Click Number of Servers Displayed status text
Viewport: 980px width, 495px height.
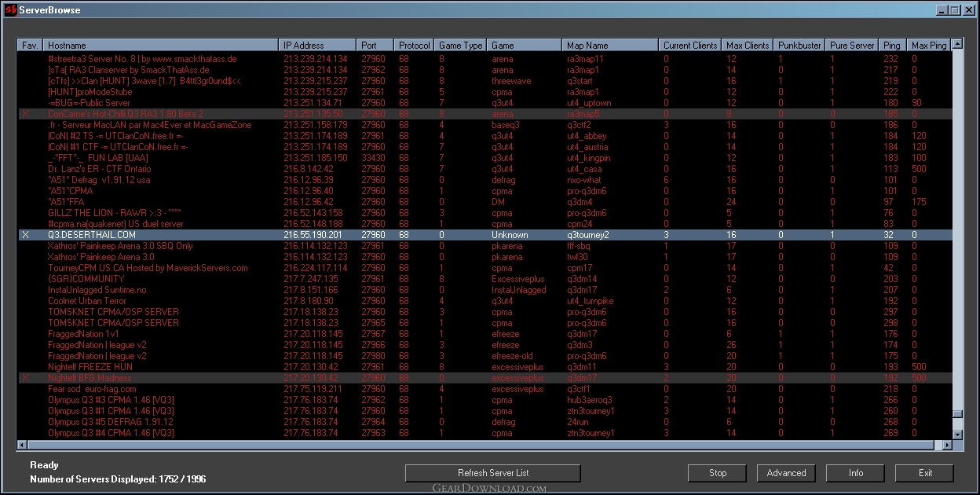[x=118, y=478]
